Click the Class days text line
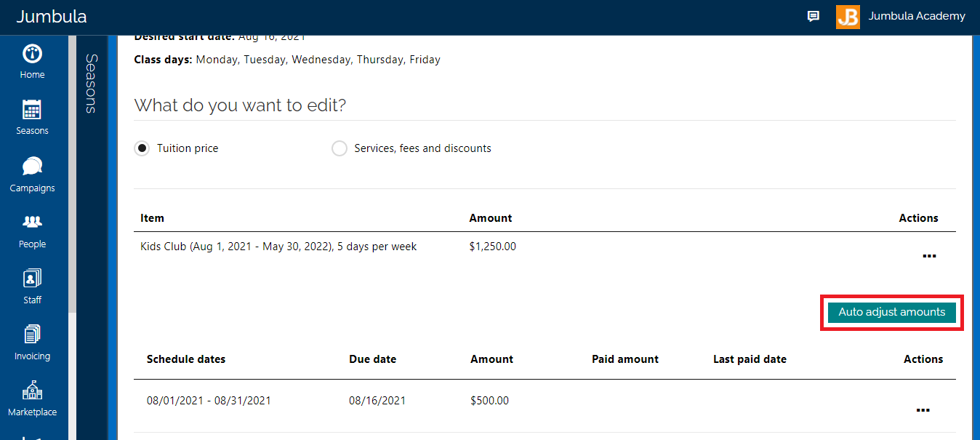The width and height of the screenshot is (980, 440). click(287, 60)
